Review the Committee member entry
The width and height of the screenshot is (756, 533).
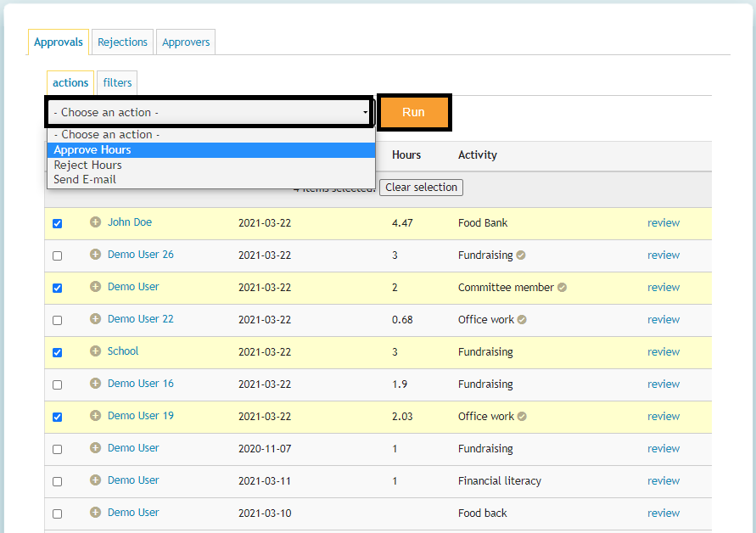[664, 288]
